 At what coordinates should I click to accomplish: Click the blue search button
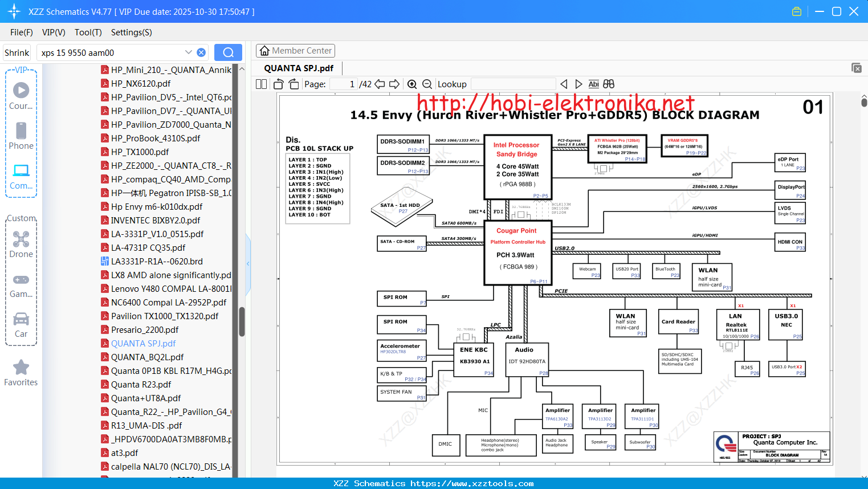pos(228,52)
